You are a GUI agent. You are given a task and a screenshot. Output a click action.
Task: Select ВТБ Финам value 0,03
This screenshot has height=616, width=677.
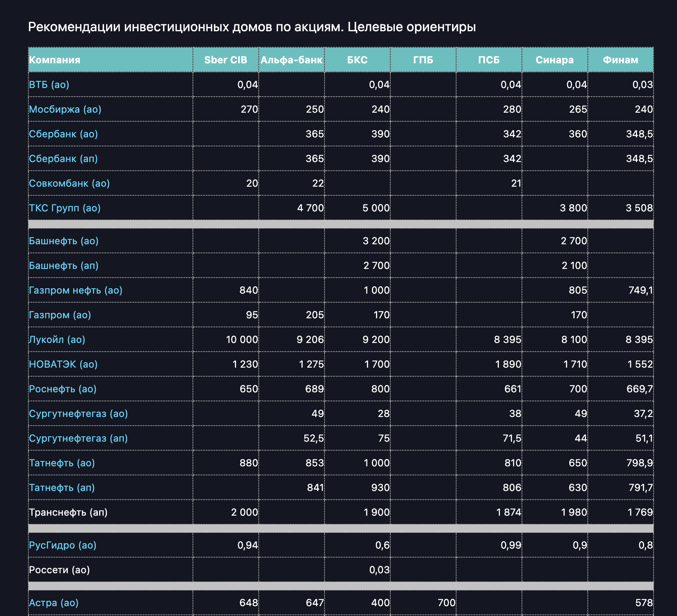643,85
